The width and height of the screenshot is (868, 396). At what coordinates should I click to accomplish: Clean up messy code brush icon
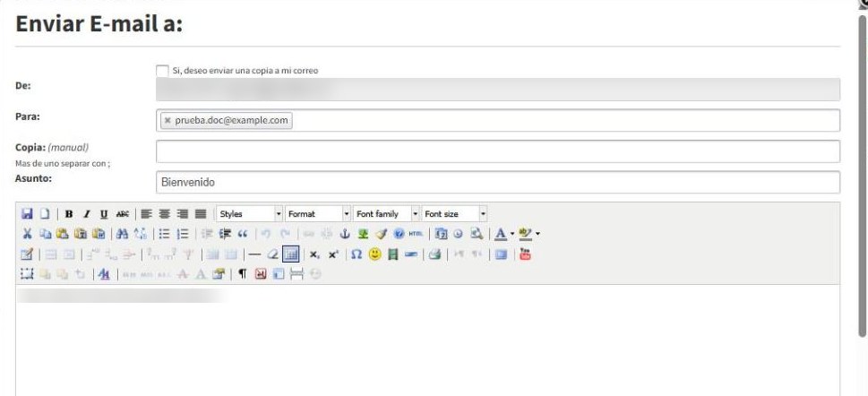pyautogui.click(x=381, y=234)
